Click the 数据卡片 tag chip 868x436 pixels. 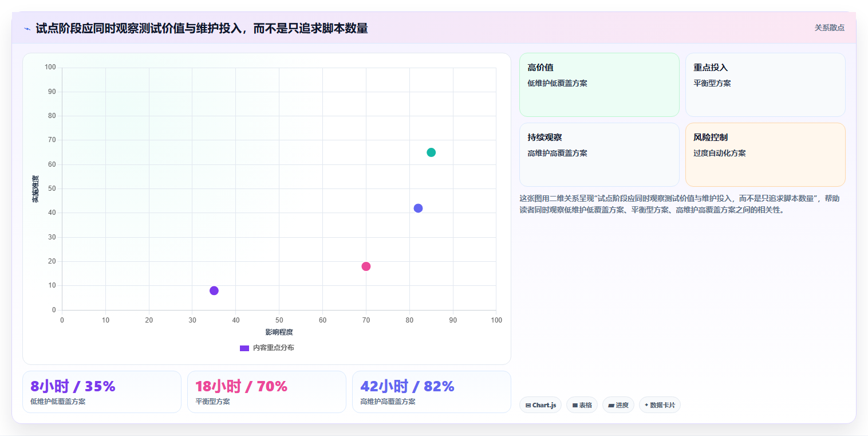tap(660, 405)
